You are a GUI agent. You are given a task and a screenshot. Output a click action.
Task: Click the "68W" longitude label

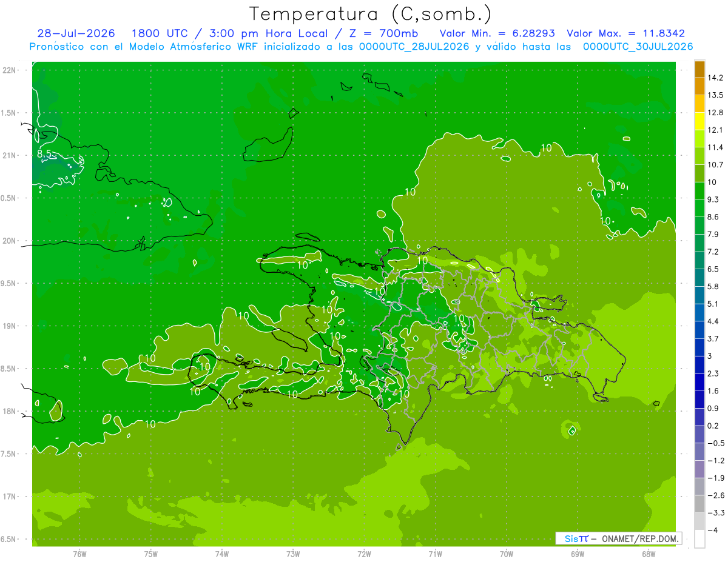pos(649,554)
